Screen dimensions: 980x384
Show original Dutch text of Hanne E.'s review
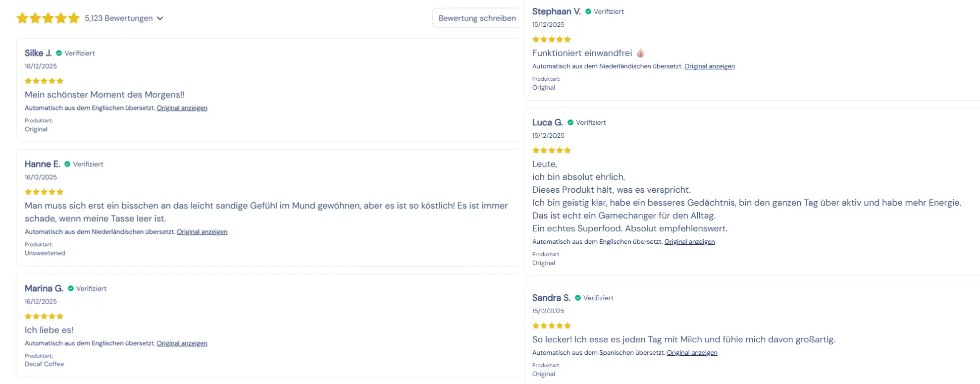[x=202, y=231]
